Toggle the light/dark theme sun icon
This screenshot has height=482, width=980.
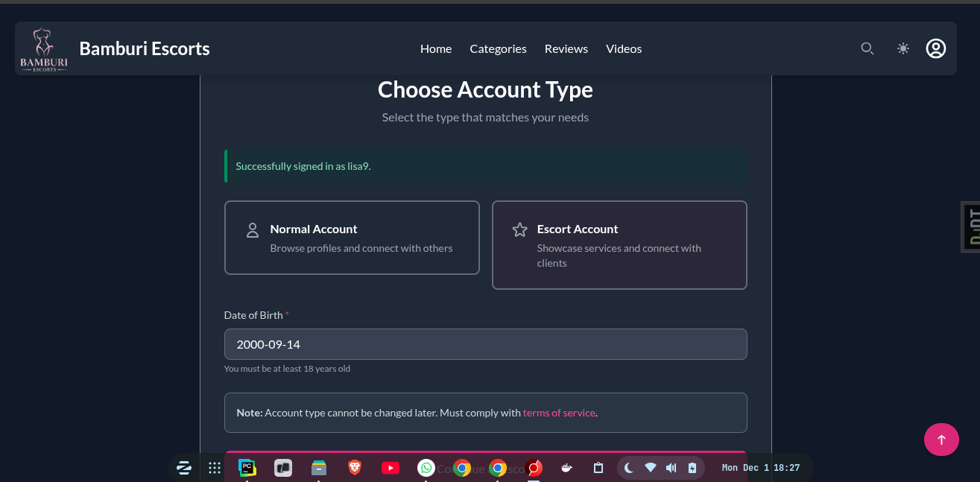coord(903,48)
